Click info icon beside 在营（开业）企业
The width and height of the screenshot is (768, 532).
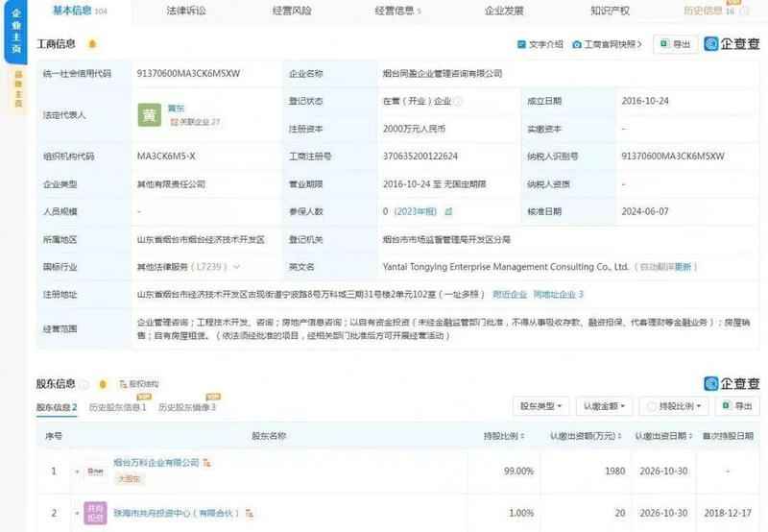458,102
